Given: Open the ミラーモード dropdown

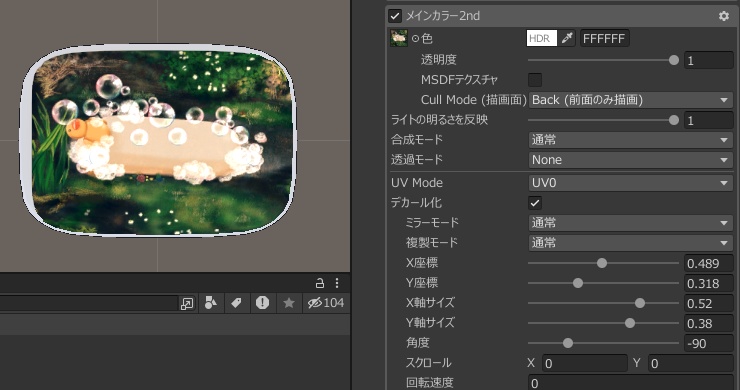Looking at the screenshot, I should (631, 223).
